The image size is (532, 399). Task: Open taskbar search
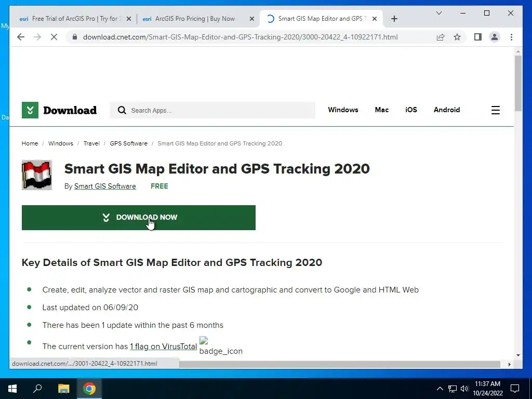coord(37,389)
